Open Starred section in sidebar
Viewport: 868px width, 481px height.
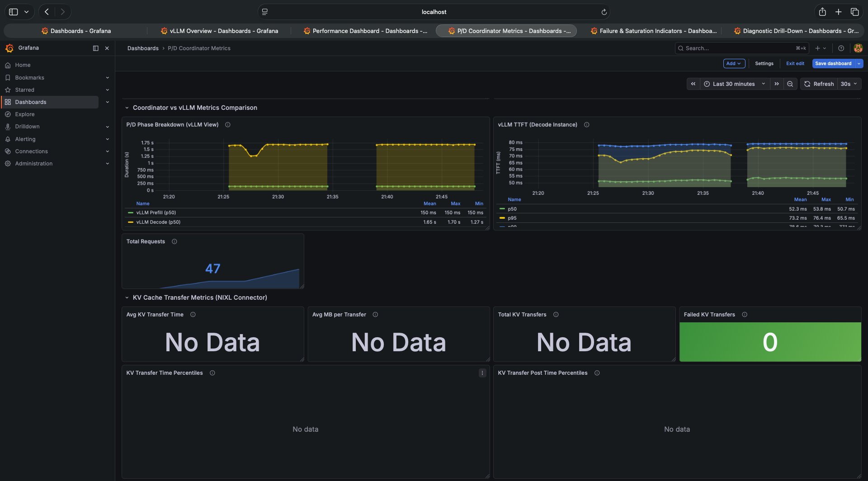click(x=24, y=90)
